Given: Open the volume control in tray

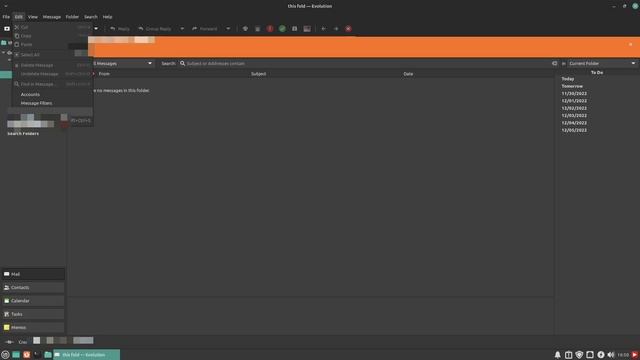Looking at the screenshot, I should point(611,355).
